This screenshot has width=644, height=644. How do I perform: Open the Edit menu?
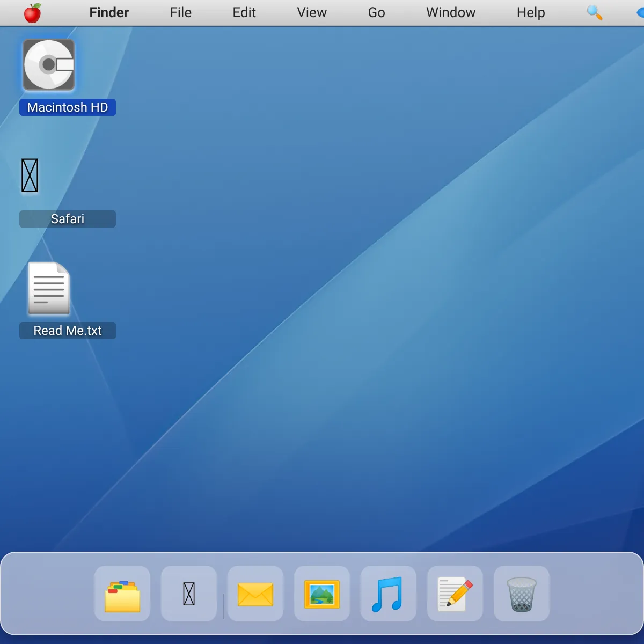pos(244,12)
